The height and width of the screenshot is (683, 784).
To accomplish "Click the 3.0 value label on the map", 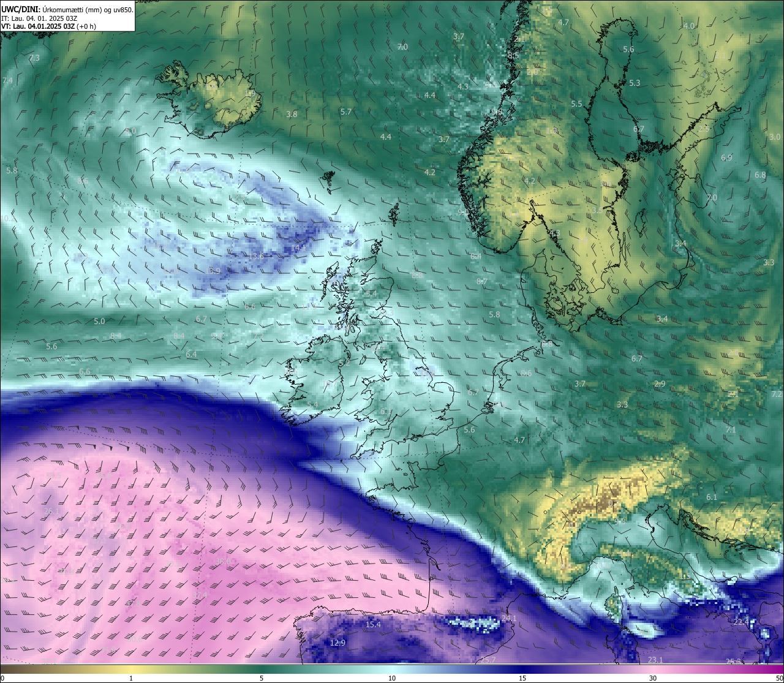I will (x=775, y=137).
